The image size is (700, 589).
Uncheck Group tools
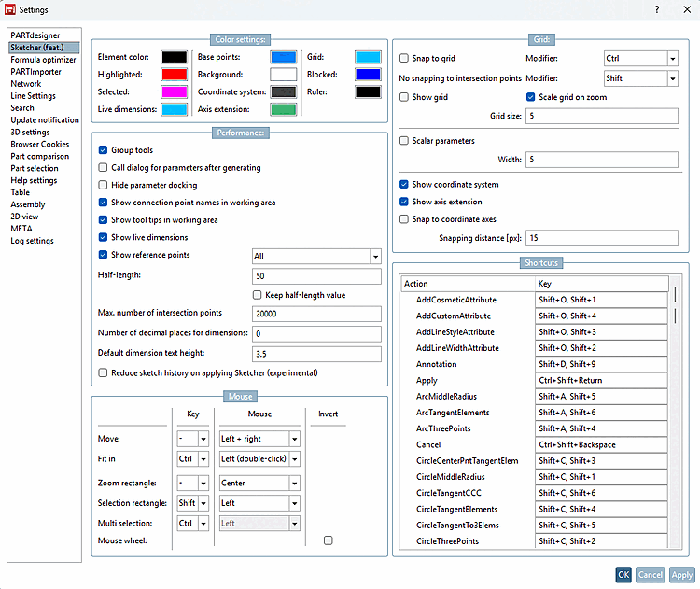pos(103,150)
